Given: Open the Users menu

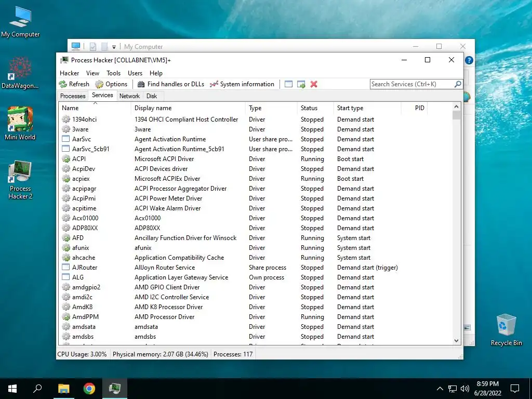Looking at the screenshot, I should [x=135, y=73].
